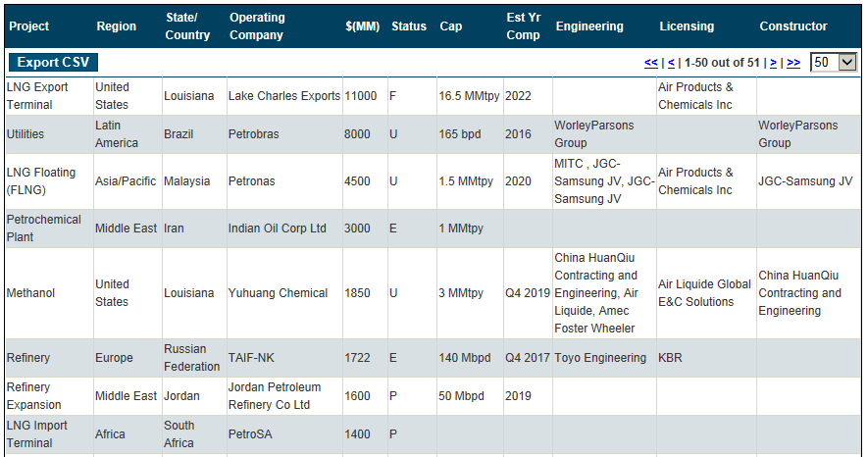Select the '11000' cost cell
The image size is (868, 457).
pyautogui.click(x=366, y=96)
